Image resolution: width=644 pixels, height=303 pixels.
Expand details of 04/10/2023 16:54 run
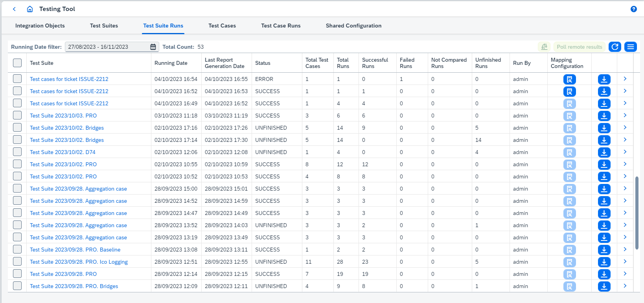click(x=625, y=79)
